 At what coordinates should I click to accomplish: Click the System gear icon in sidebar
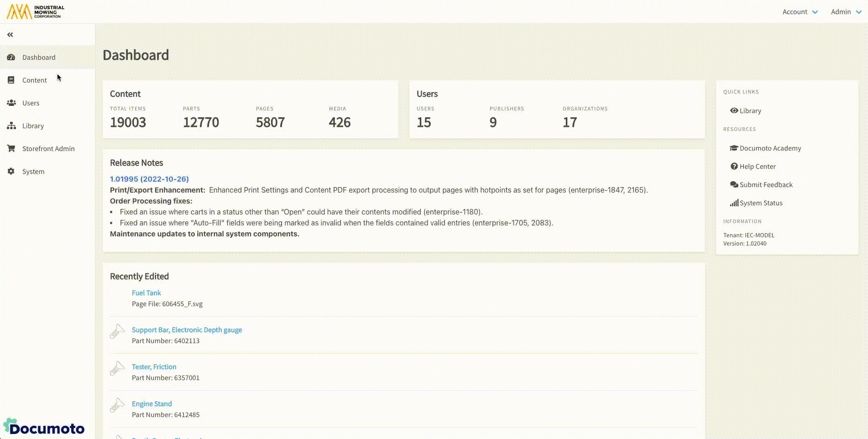(11, 172)
